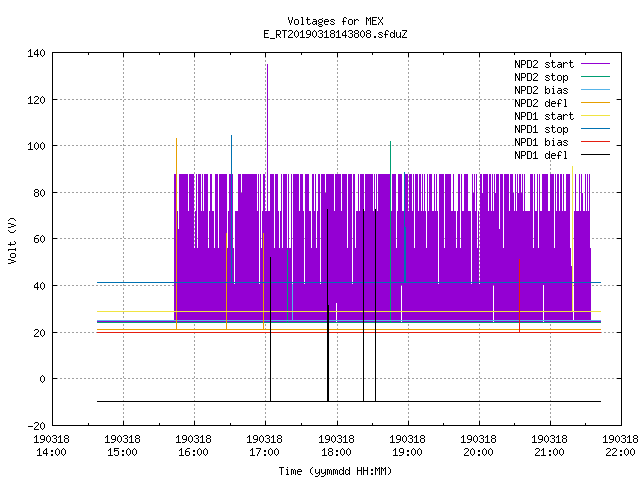Click the 'NPD1 bias' legend label

541,142
